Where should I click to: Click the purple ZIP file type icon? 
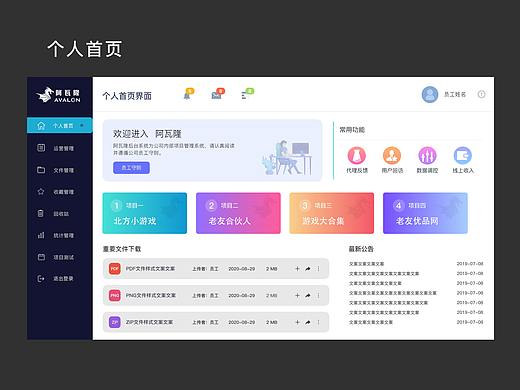(x=115, y=322)
